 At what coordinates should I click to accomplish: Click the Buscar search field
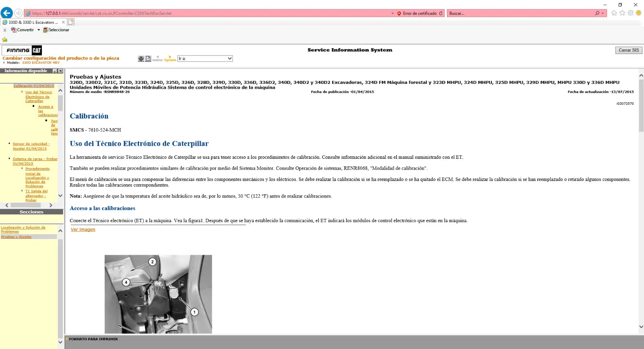coord(519,13)
